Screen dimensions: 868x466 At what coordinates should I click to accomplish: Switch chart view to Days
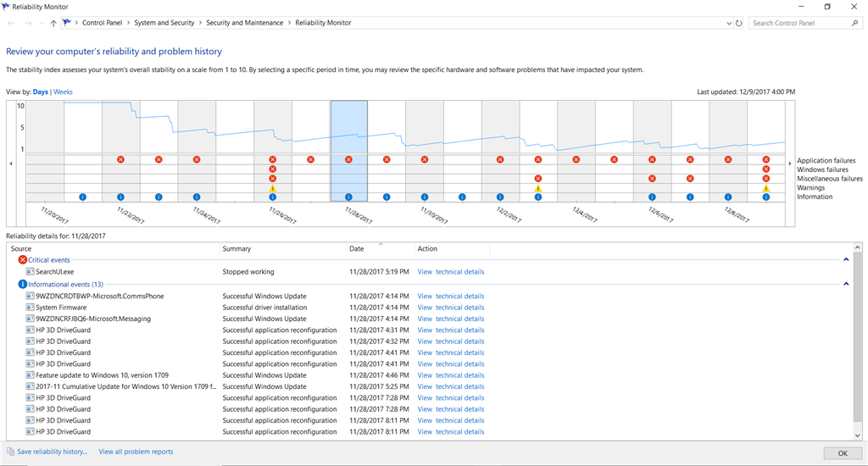coord(41,92)
